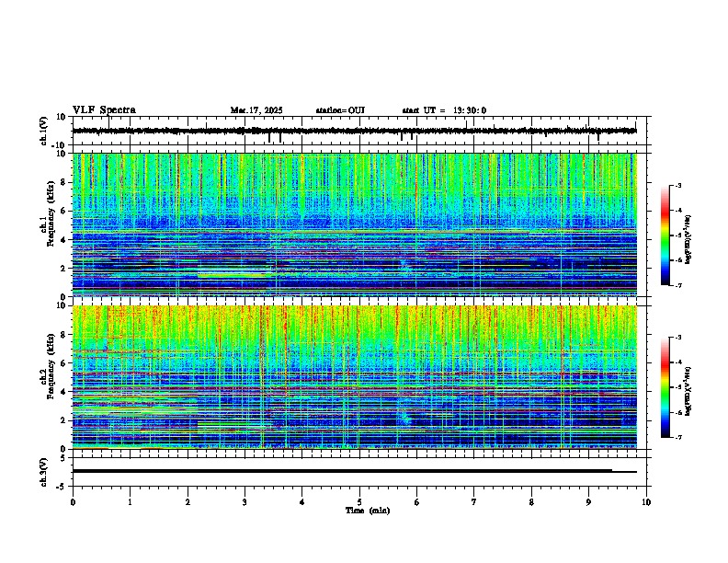
Task: Click the "5" tick on ch.3(V) axis
Action: pos(64,458)
